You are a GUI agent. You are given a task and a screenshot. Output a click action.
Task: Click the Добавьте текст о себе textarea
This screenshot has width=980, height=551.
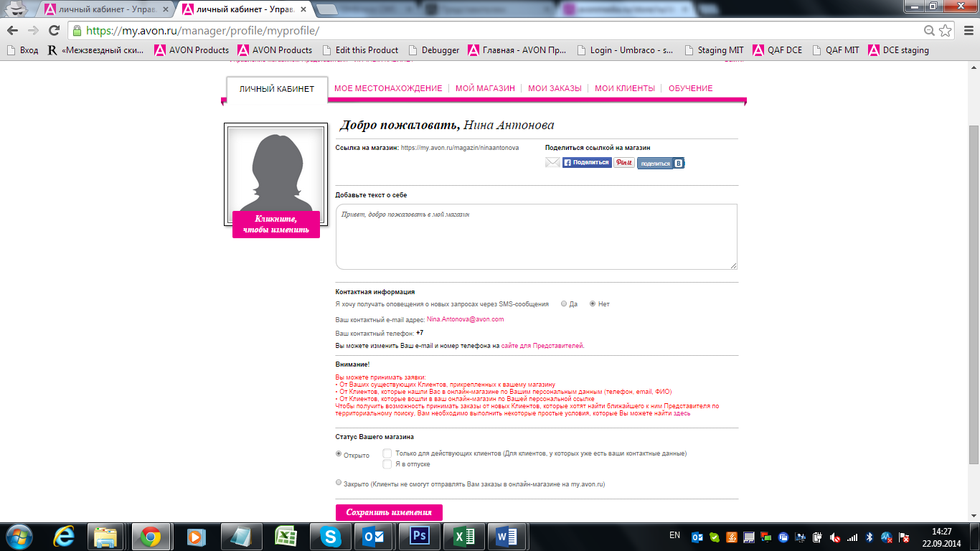tap(537, 237)
